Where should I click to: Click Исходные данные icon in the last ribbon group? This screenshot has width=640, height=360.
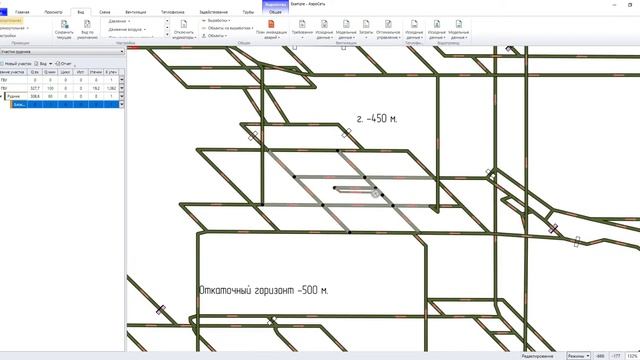pos(437,24)
